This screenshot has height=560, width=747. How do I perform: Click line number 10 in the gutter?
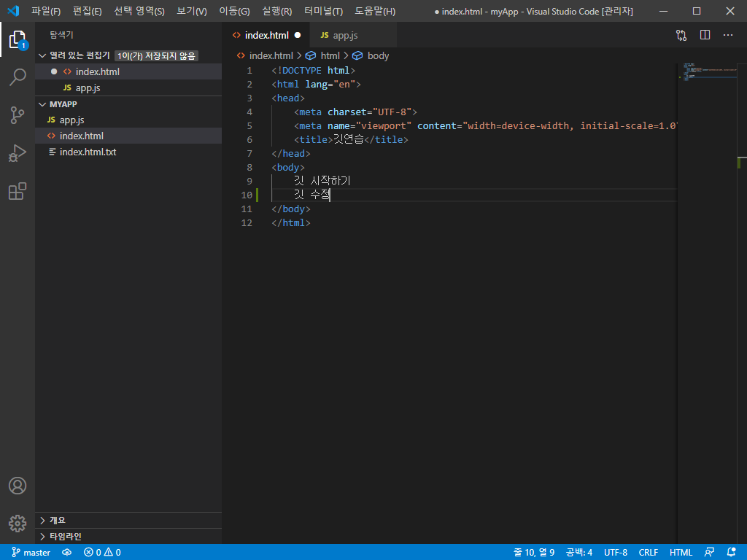coord(247,195)
